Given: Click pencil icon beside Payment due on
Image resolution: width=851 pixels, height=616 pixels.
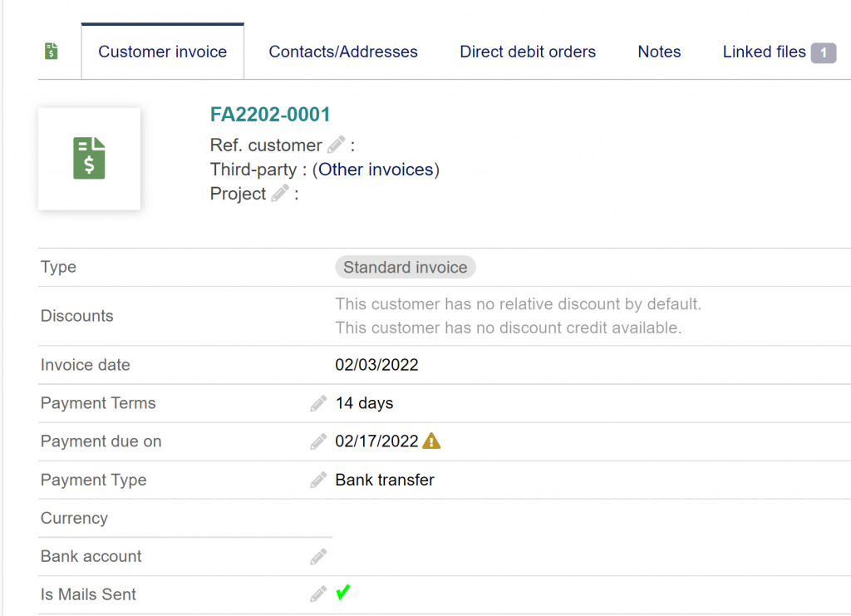Looking at the screenshot, I should [x=318, y=442].
